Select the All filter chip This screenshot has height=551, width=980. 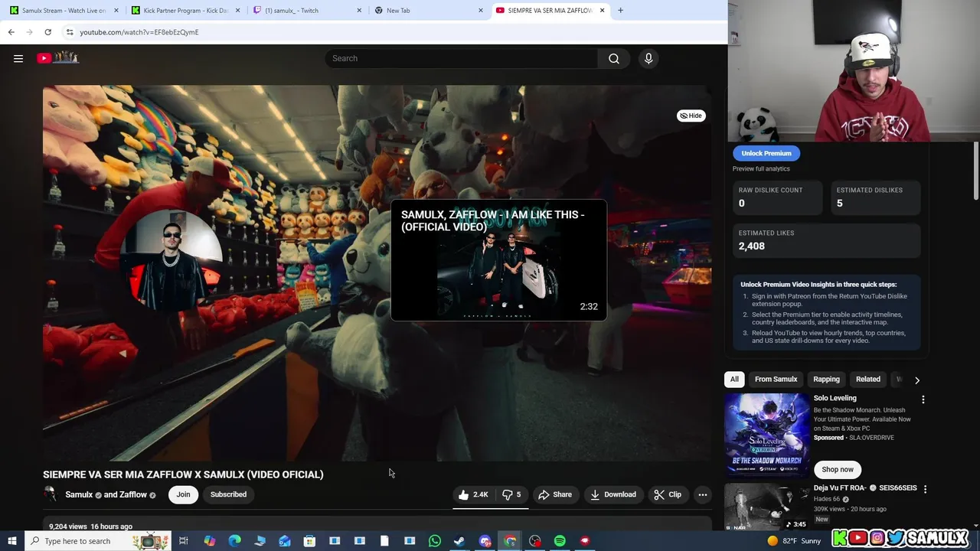[734, 380]
